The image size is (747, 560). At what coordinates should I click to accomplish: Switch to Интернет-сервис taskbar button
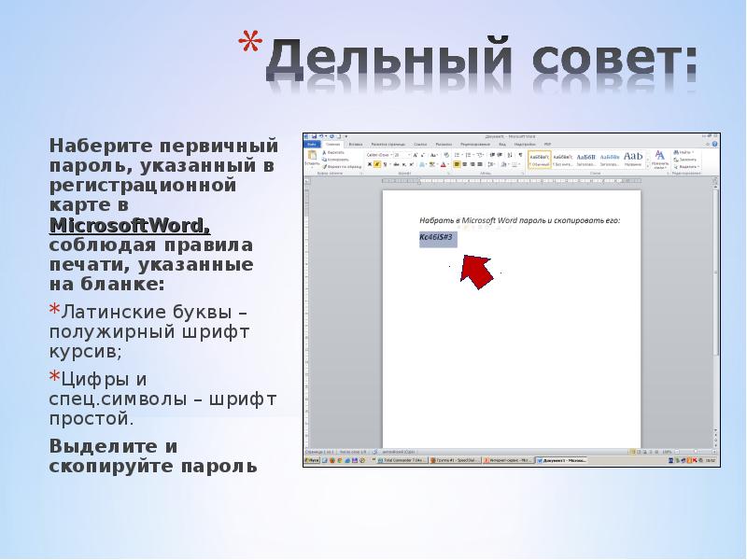pos(507,460)
